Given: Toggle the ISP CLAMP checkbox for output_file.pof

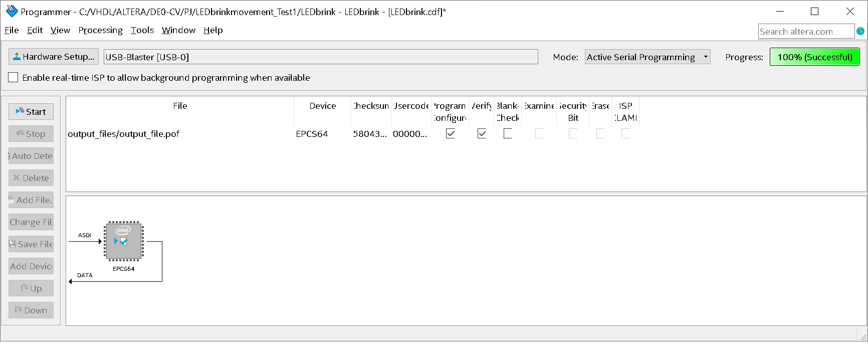Looking at the screenshot, I should [625, 133].
